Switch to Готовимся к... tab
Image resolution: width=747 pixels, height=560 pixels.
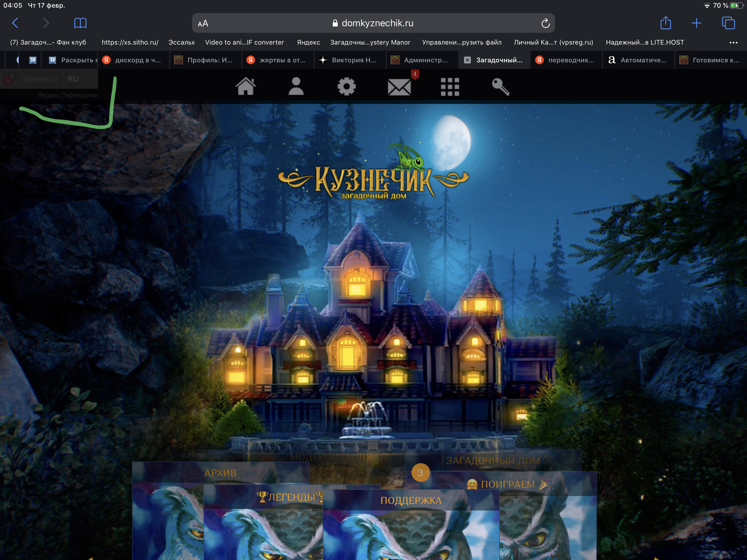pos(711,60)
